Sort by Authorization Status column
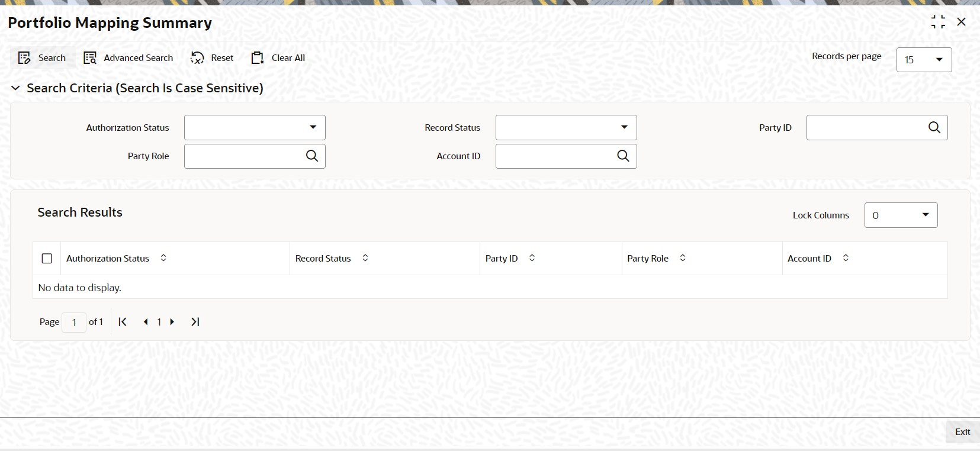The width and height of the screenshot is (980, 451). [163, 258]
